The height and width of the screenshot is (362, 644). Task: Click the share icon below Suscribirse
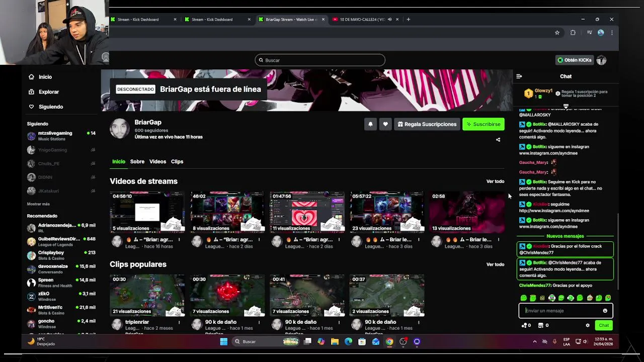(498, 140)
